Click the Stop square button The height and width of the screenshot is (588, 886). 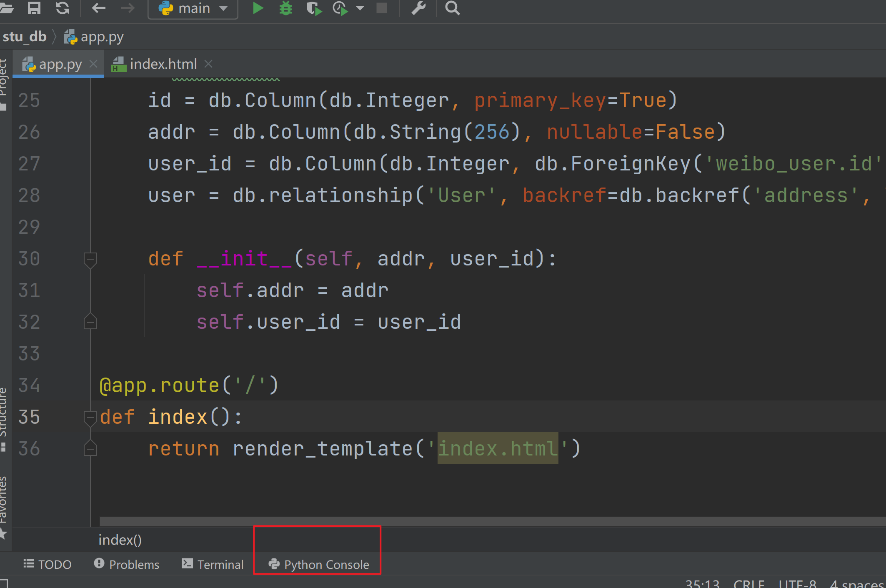click(382, 8)
